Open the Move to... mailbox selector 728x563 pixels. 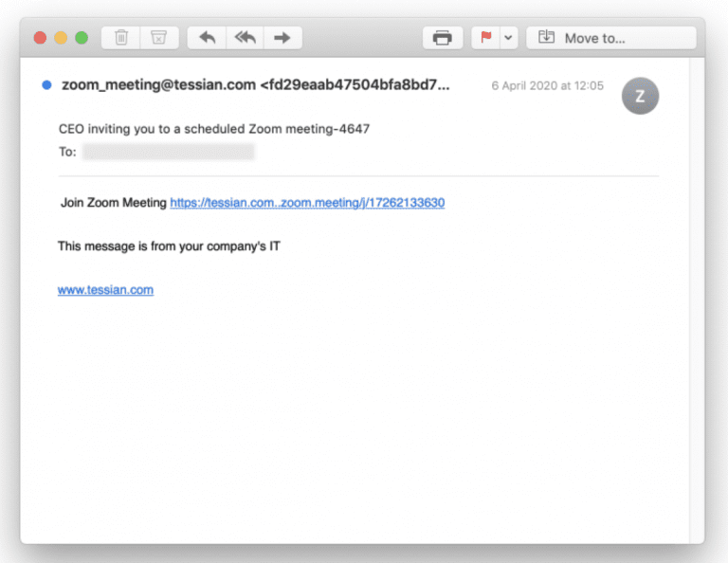tap(611, 38)
